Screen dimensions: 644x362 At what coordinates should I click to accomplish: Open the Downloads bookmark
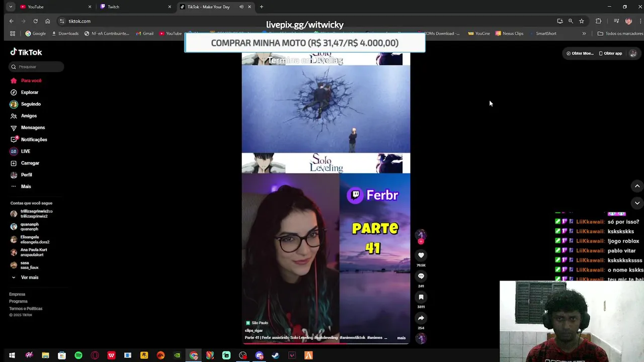pos(65,34)
